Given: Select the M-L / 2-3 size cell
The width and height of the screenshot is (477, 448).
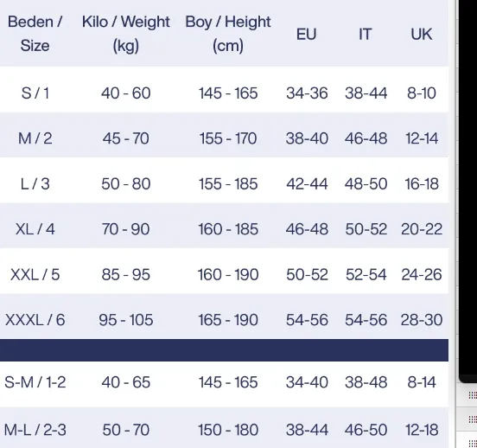Looking at the screenshot, I should tap(35, 430).
